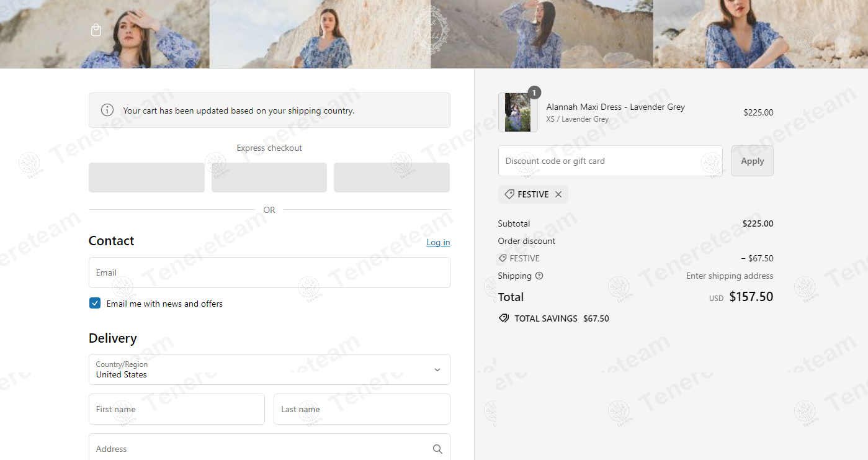The height and width of the screenshot is (460, 868).
Task: Open the Country/Region dropdown
Action: 269,369
